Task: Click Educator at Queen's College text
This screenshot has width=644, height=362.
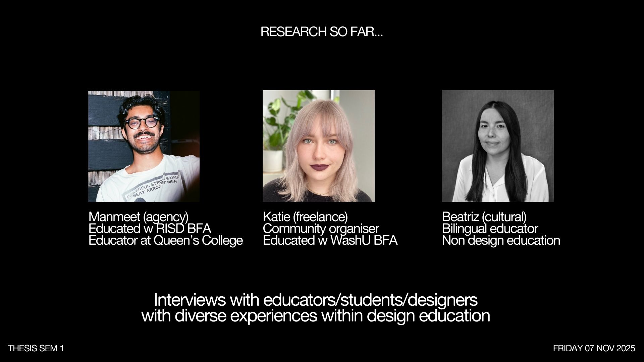Action: tap(166, 240)
